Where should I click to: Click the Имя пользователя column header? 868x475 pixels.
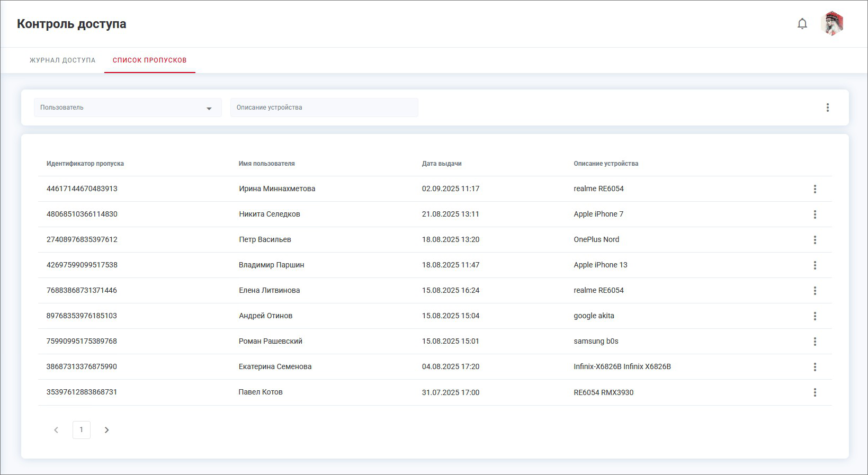tap(266, 164)
